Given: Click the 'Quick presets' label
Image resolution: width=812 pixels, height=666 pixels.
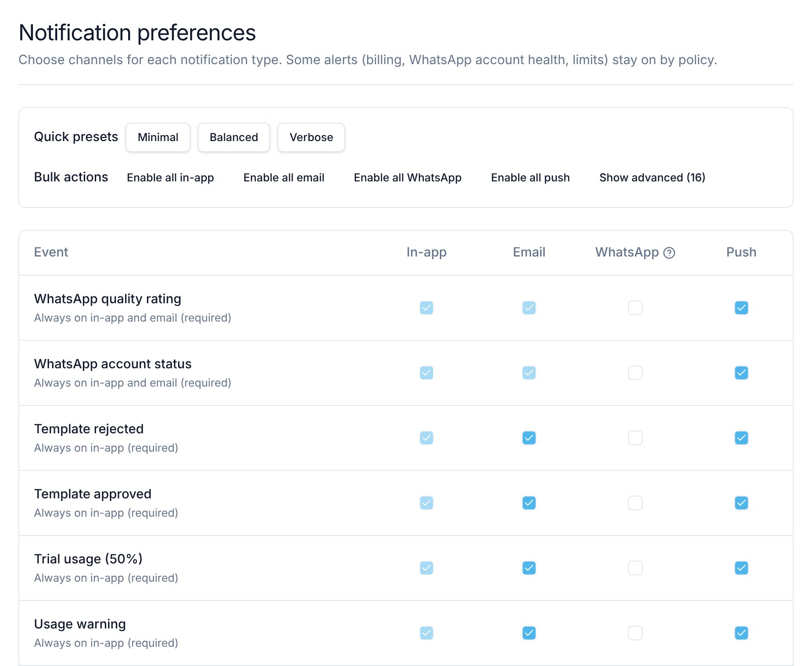Looking at the screenshot, I should coord(76,137).
